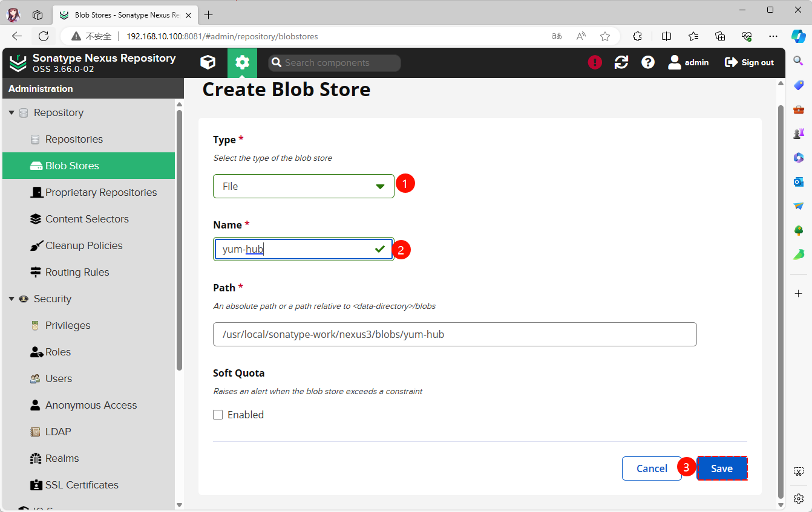Image resolution: width=812 pixels, height=512 pixels.
Task: Click the Sign out button
Action: tap(749, 62)
